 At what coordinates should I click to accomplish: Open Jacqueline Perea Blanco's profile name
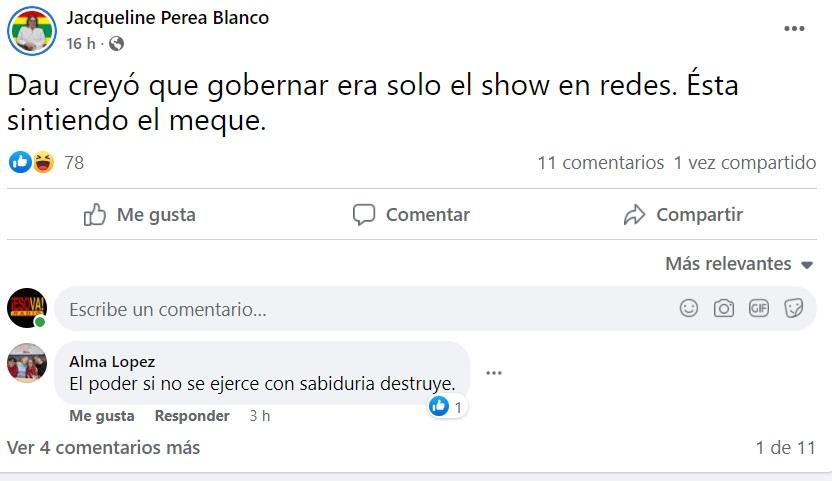pyautogui.click(x=167, y=18)
